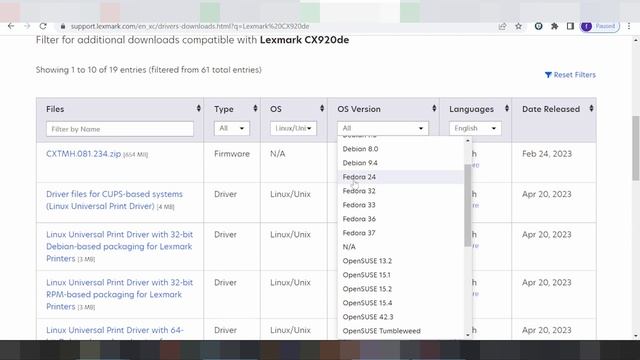Reload the page with refresh icon
The width and height of the screenshot is (640, 360).
pos(43,26)
